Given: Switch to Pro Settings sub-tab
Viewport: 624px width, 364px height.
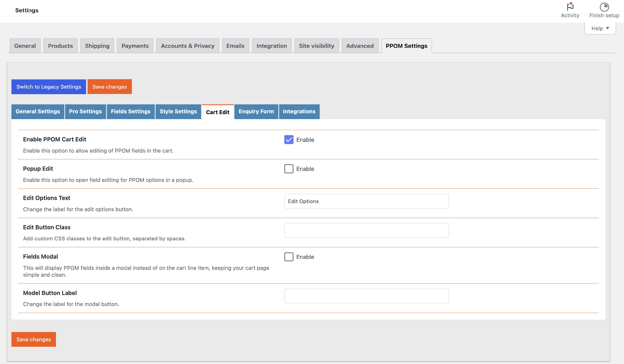Looking at the screenshot, I should click(x=85, y=111).
